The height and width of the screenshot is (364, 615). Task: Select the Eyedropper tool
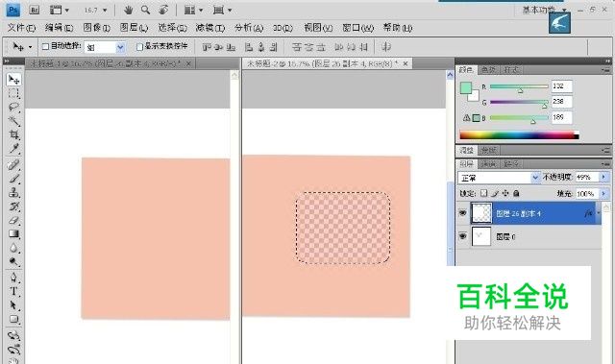13,148
